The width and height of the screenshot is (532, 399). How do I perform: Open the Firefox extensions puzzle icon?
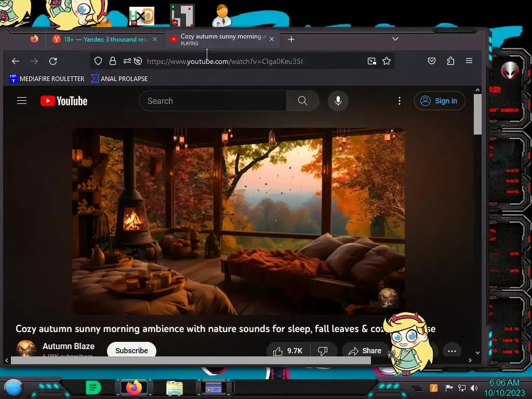coord(450,61)
